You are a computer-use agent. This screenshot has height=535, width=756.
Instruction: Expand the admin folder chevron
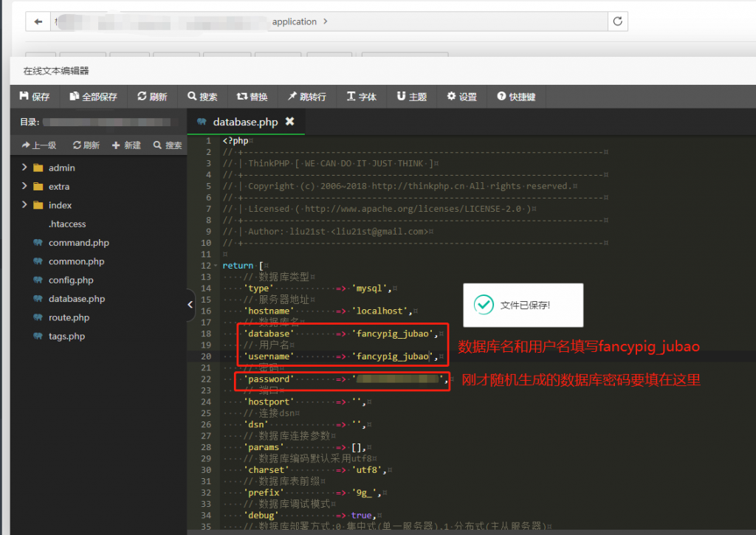tap(24, 168)
